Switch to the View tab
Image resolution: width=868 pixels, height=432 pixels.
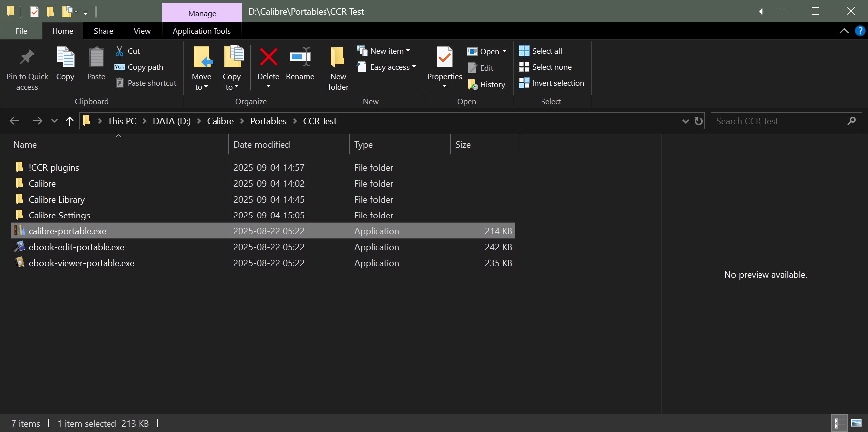[x=142, y=31]
